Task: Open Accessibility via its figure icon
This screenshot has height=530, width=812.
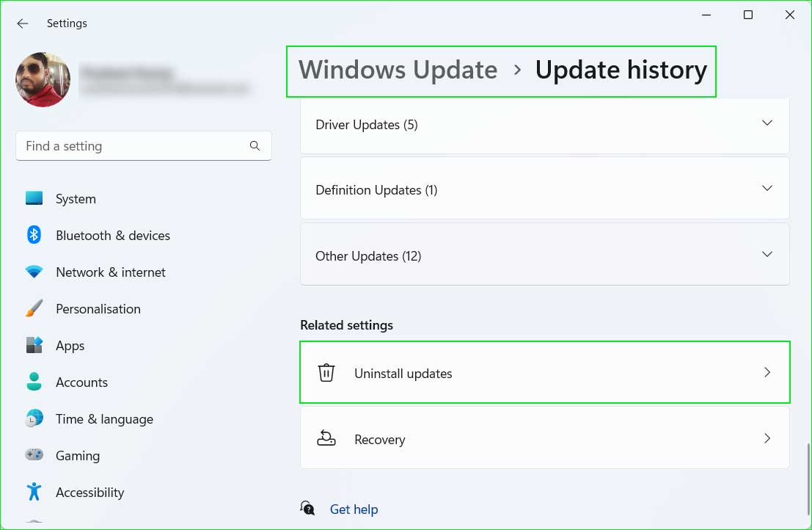Action: [34, 492]
